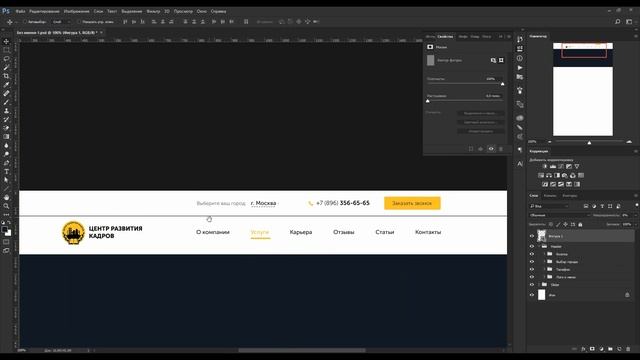Click the Контакты link in the design

point(428,232)
